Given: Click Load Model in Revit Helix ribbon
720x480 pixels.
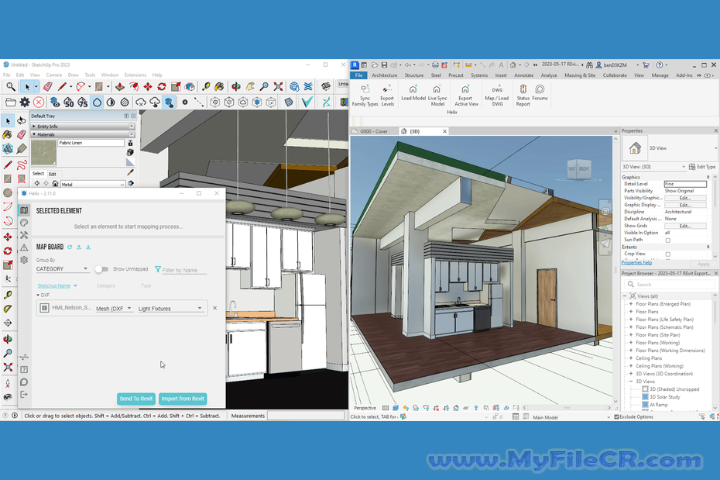Looking at the screenshot, I should pyautogui.click(x=413, y=93).
